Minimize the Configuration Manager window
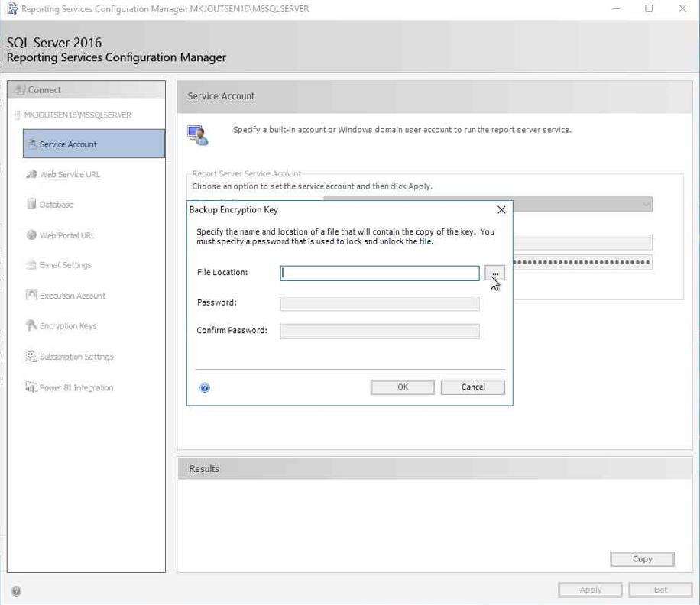The image size is (700, 605). 616,8
